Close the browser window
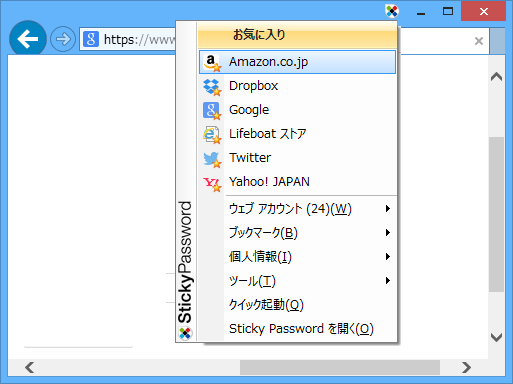 coord(483,12)
